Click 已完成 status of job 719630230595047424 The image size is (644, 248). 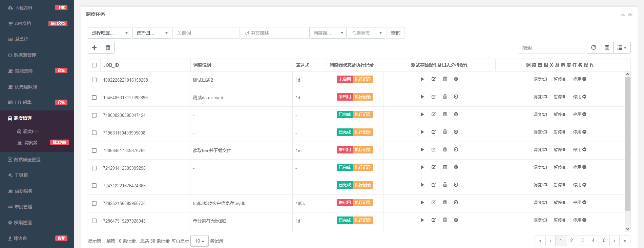tap(345, 115)
